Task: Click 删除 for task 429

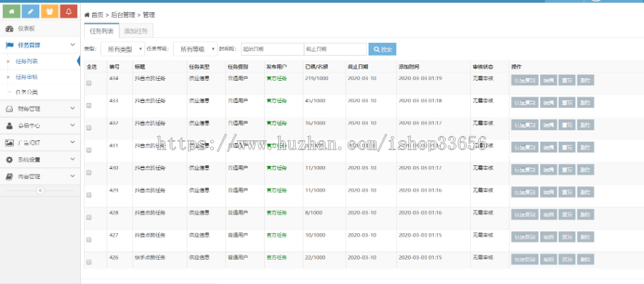Action: (x=585, y=192)
